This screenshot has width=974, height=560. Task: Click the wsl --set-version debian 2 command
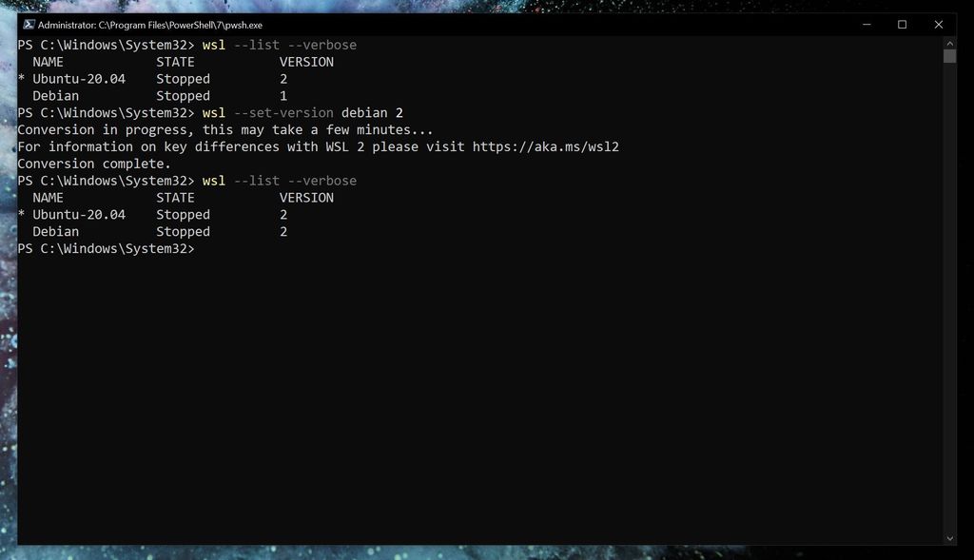coord(302,112)
